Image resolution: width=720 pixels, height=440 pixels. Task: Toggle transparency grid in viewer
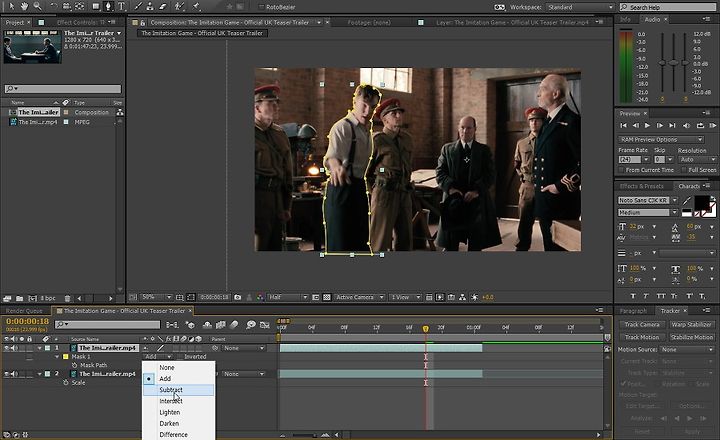pos(326,297)
